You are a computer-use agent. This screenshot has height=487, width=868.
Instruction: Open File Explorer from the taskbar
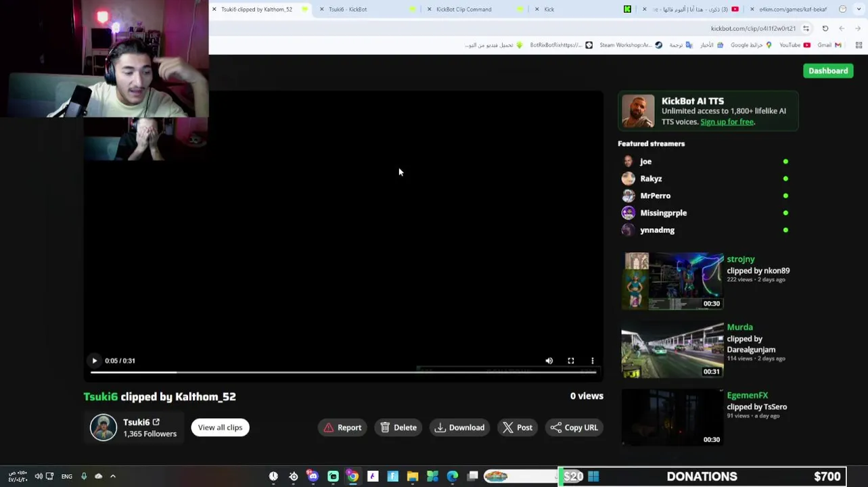pos(413,476)
